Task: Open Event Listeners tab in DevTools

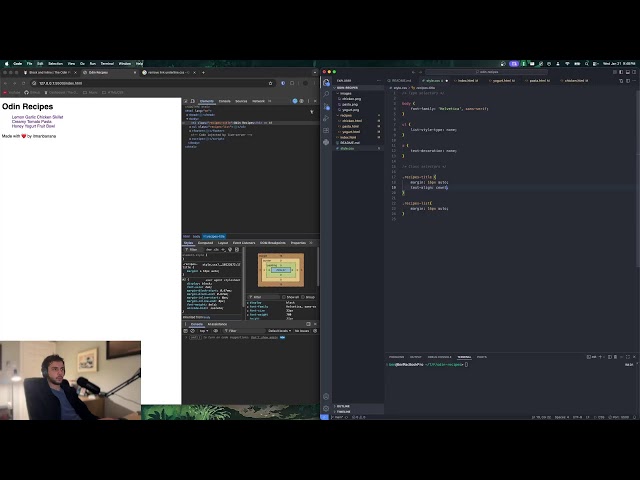Action: click(x=244, y=243)
